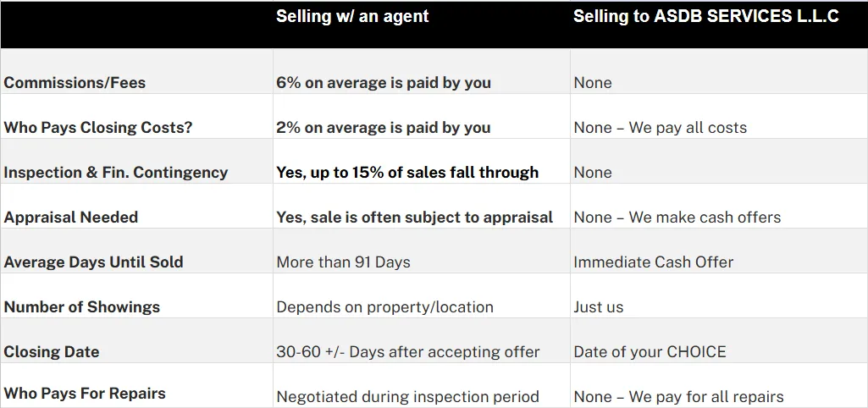Select the 'Inspection & Fin. Contingency' row label
Viewport: 868px width, 408px height.
(x=116, y=172)
